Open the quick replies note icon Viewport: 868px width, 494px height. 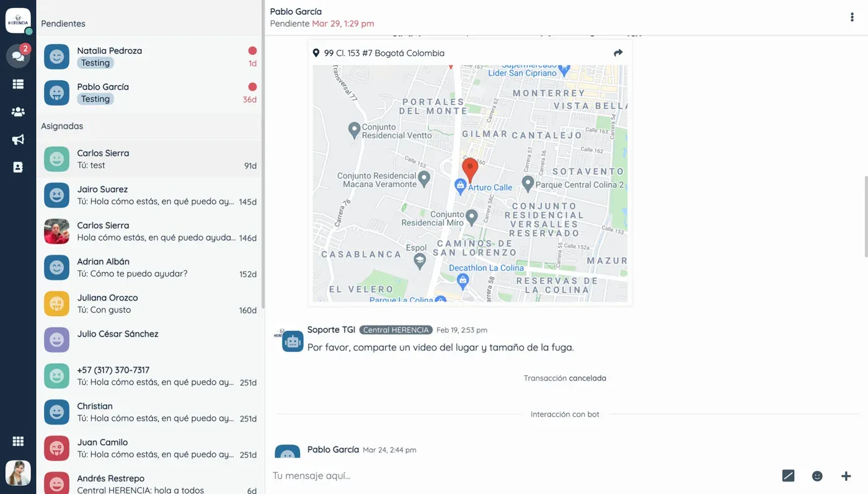[x=788, y=476]
